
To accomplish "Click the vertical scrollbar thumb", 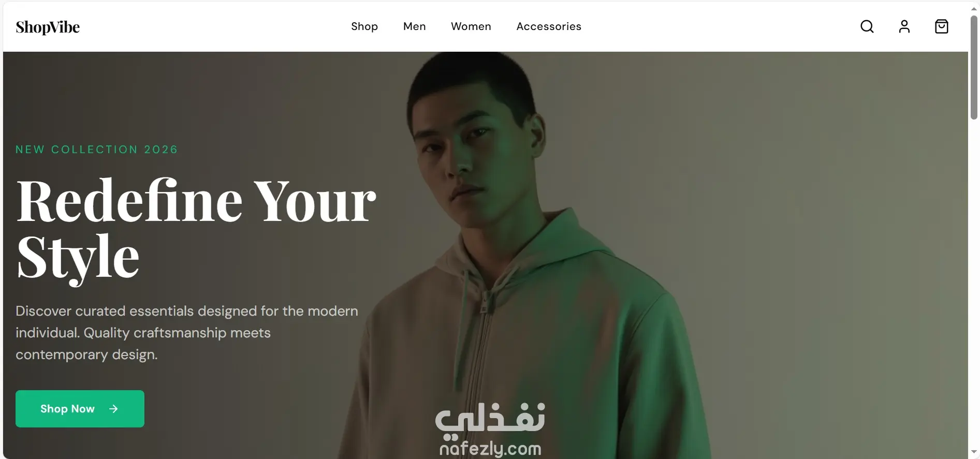I will coord(974,67).
